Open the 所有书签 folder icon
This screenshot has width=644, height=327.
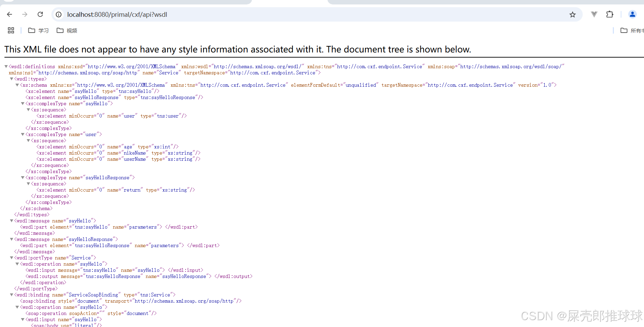coord(624,30)
